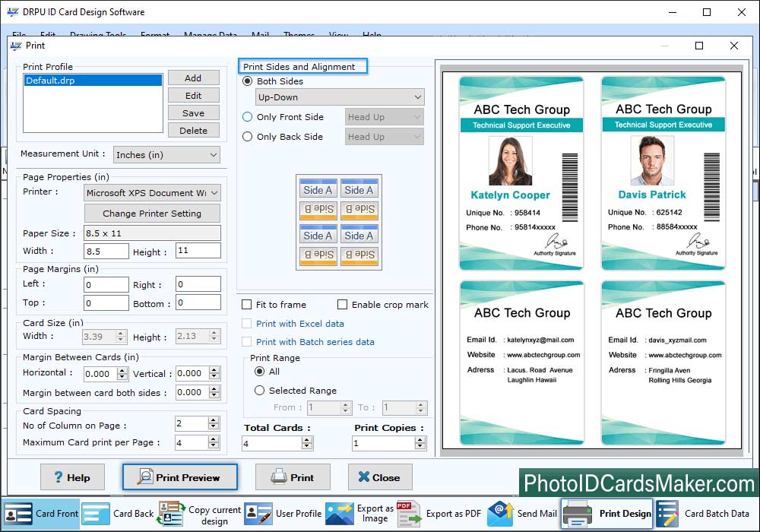The height and width of the screenshot is (532, 760).
Task: Open Head Up dropdown for Front Side
Action: 385,117
